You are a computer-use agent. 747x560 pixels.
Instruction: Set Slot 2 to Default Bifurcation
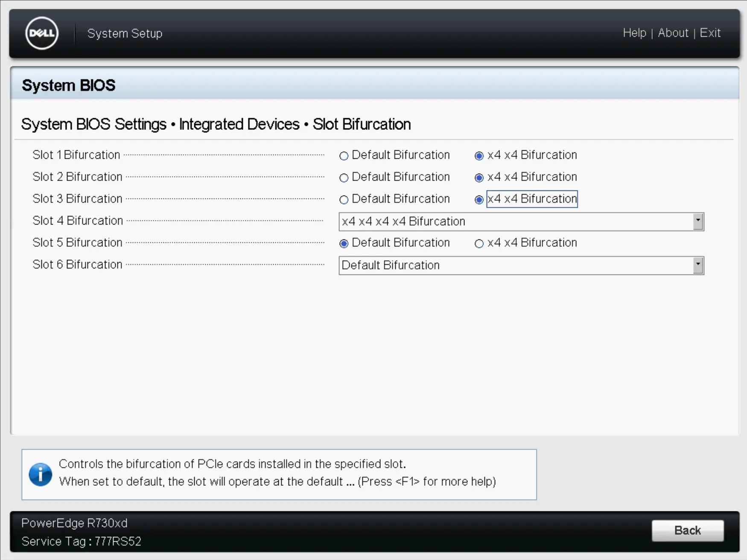click(344, 178)
